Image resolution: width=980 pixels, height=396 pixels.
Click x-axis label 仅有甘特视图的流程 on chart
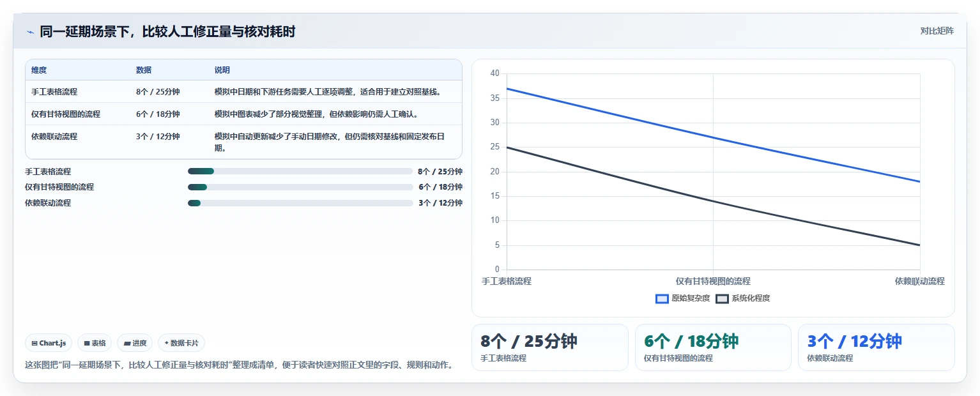point(713,281)
